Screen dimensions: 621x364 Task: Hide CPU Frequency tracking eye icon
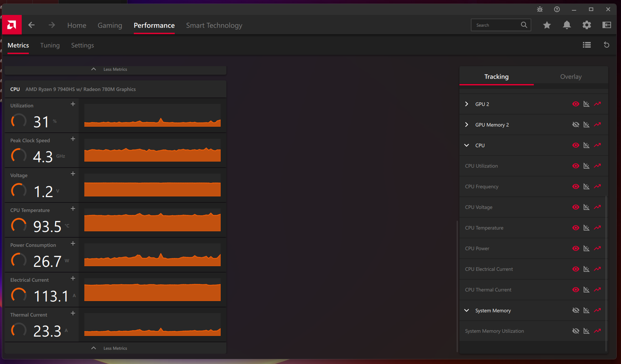(x=576, y=186)
